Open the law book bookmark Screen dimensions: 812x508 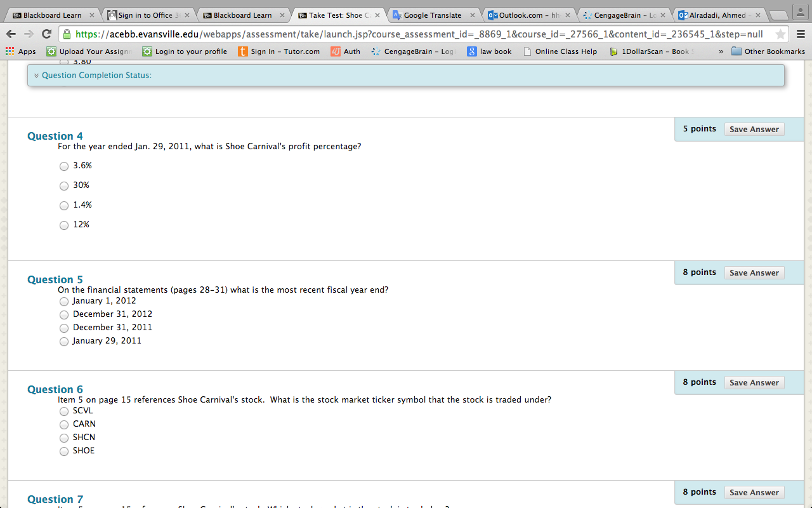(489, 51)
